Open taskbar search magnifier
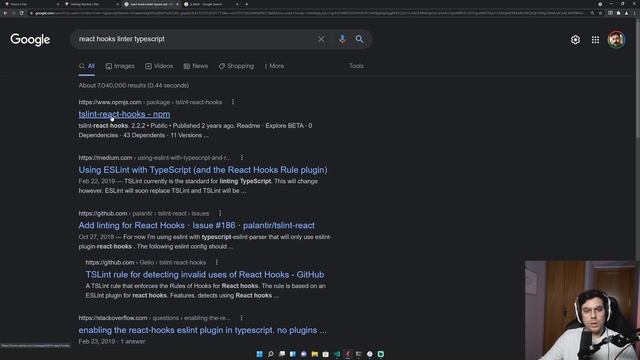This screenshot has width=640, height=360. coord(270,354)
